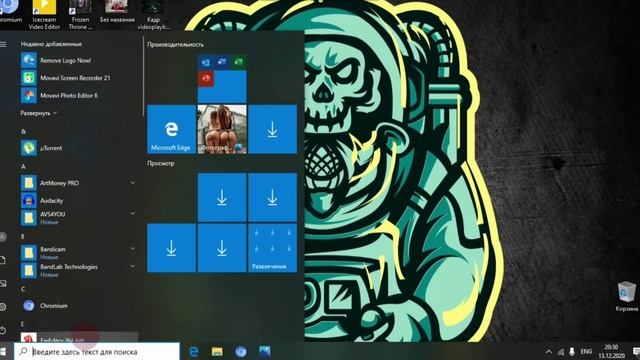Viewport: 640px width, 360px height.
Task: Expand the Развернуть recently added list
Action: (x=39, y=113)
